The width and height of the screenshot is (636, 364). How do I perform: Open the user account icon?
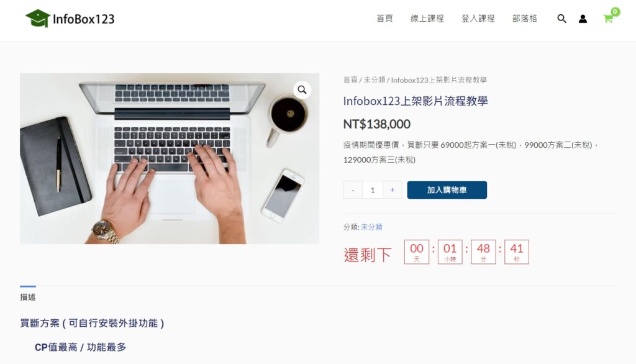pyautogui.click(x=583, y=19)
